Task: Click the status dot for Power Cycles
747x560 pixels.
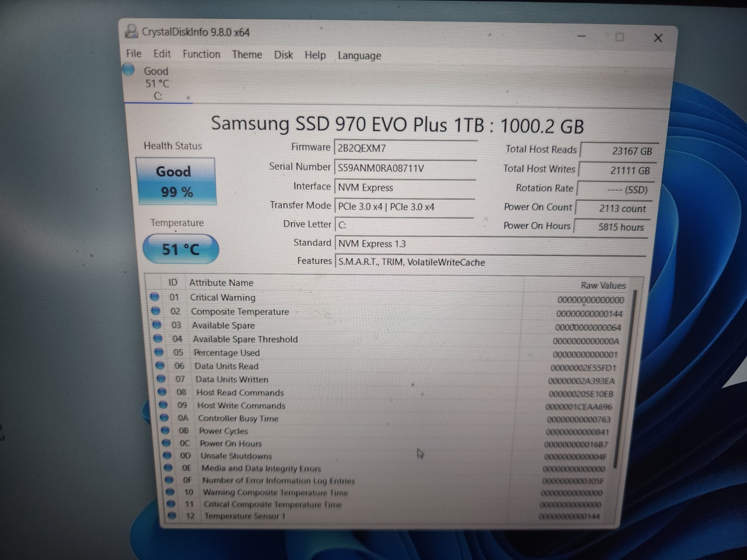Action: [165, 430]
